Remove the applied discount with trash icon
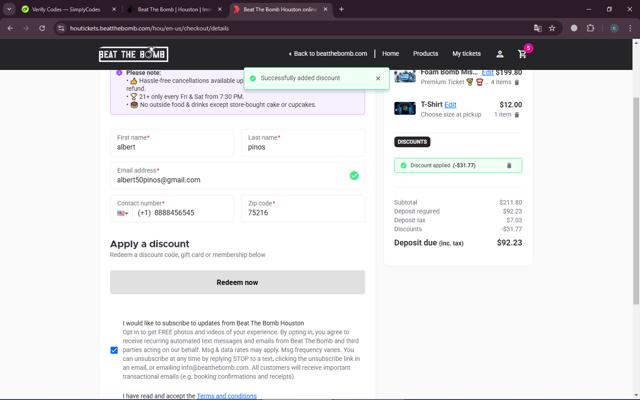The width and height of the screenshot is (640, 400). coord(509,165)
